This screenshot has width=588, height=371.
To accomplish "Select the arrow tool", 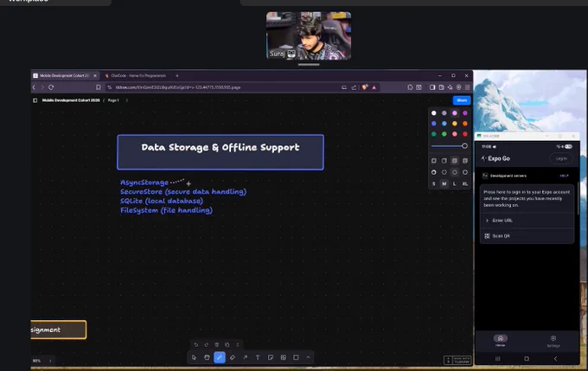I will click(246, 357).
